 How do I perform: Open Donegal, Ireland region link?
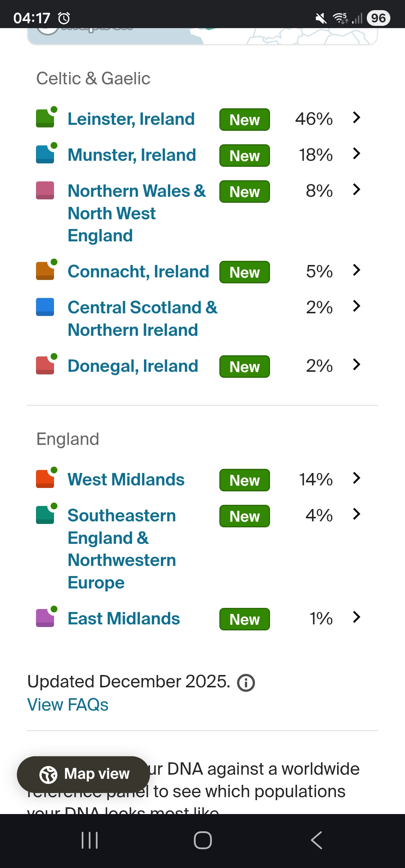click(x=133, y=366)
